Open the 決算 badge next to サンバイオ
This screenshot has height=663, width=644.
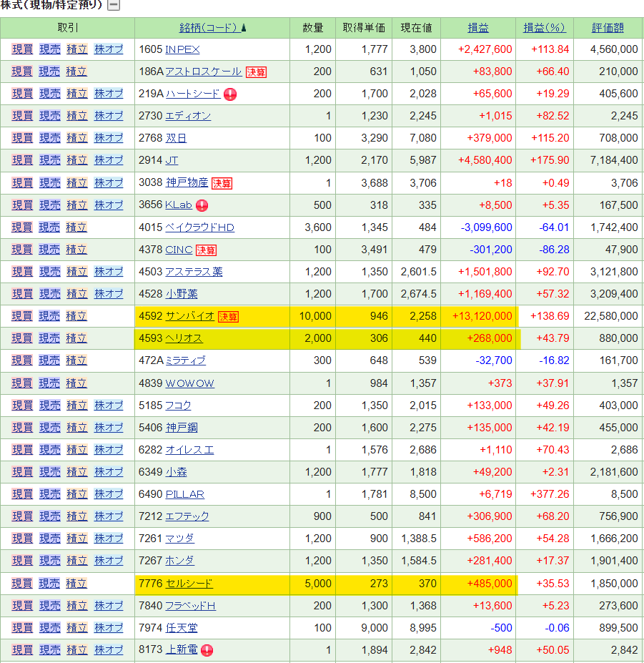tap(229, 316)
